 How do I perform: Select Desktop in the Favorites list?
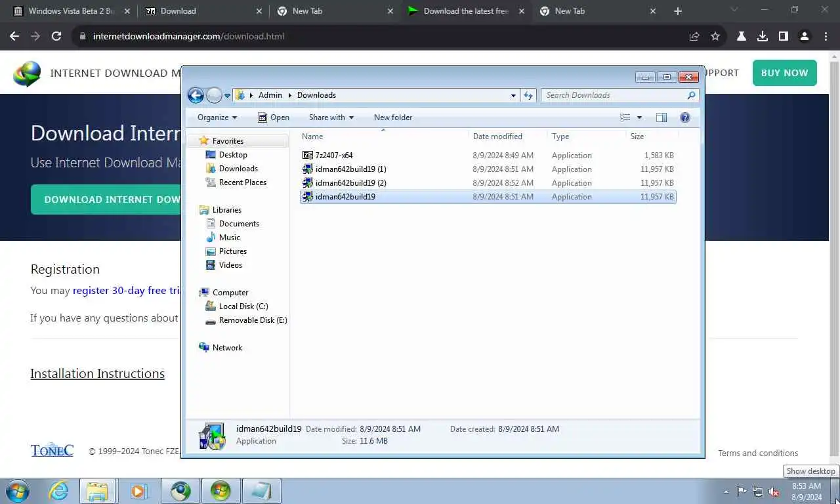point(233,155)
